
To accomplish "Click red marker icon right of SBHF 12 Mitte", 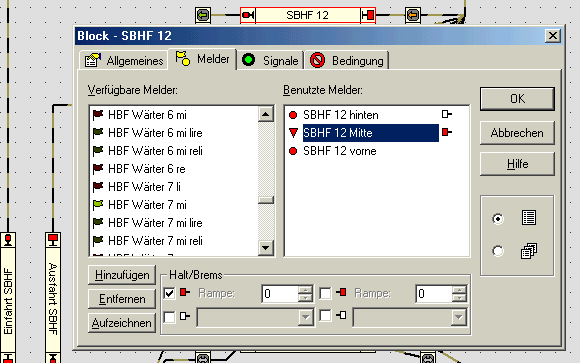I will [447, 132].
